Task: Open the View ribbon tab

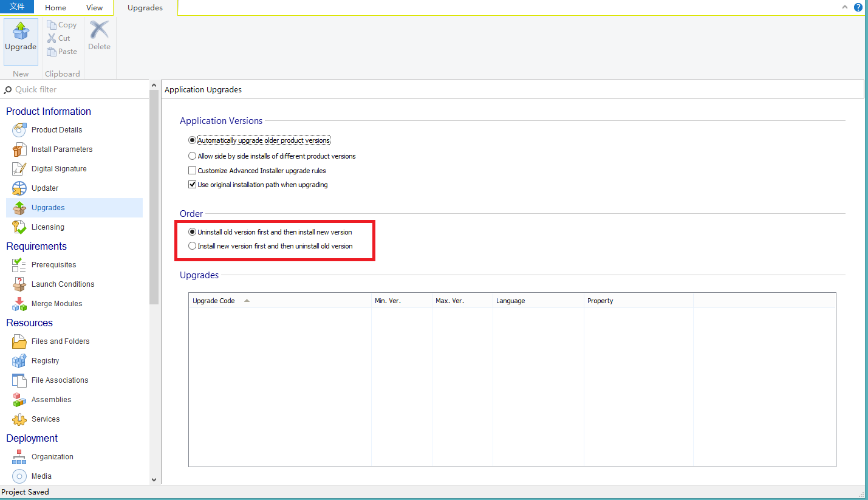Action: pos(94,7)
